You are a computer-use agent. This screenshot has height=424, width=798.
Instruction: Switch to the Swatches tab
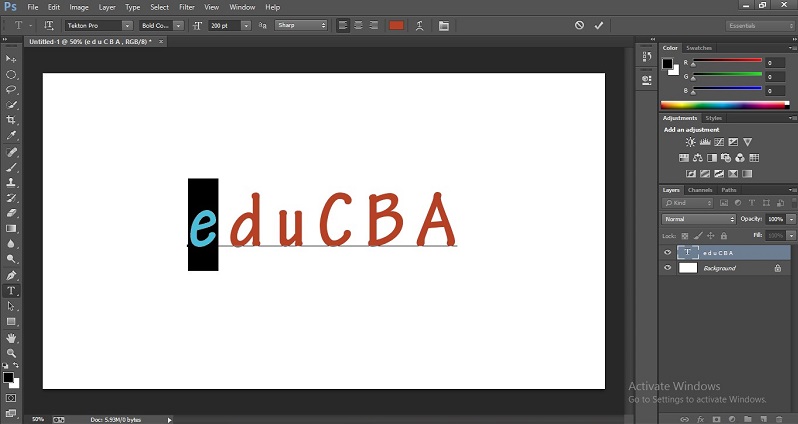tap(699, 48)
